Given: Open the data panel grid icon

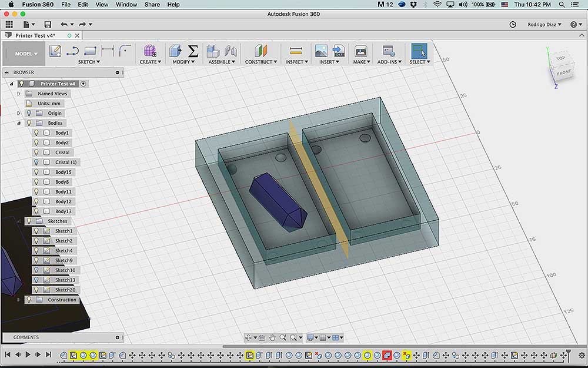Looking at the screenshot, I should pyautogui.click(x=9, y=24).
